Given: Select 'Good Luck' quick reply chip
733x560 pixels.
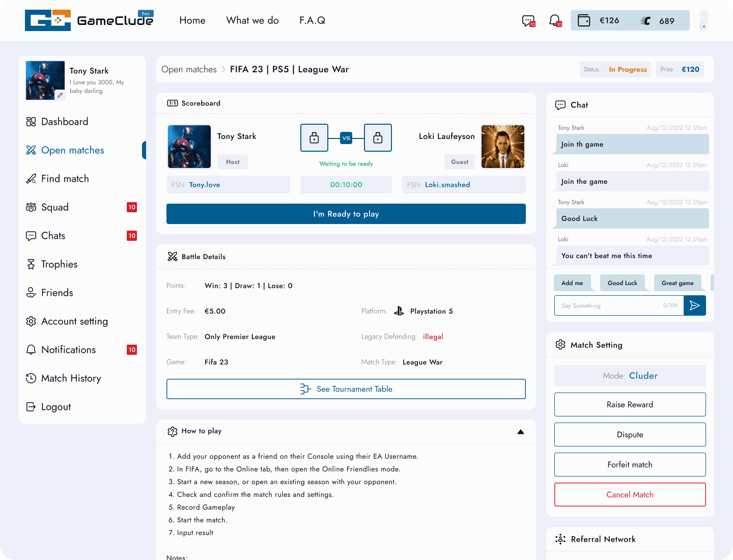Looking at the screenshot, I should click(x=622, y=283).
